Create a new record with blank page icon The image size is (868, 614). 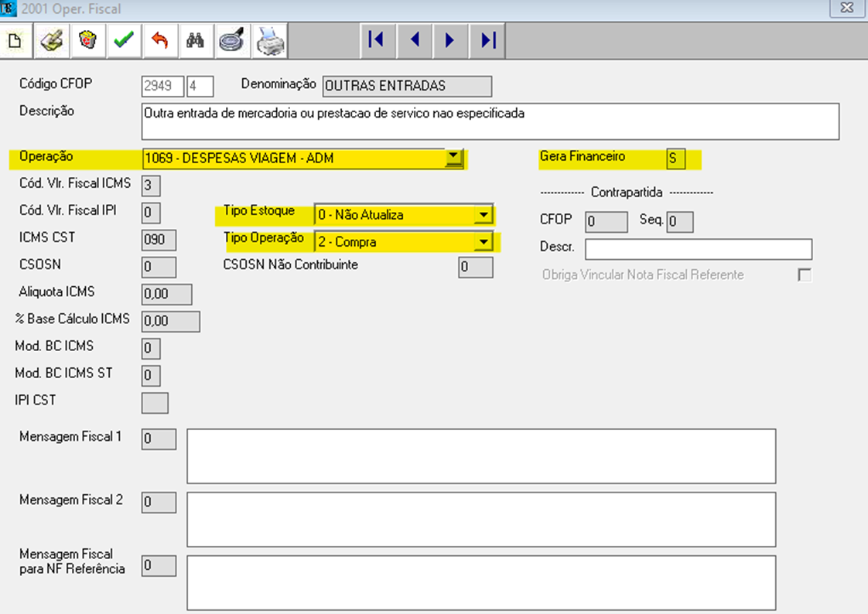pyautogui.click(x=15, y=40)
